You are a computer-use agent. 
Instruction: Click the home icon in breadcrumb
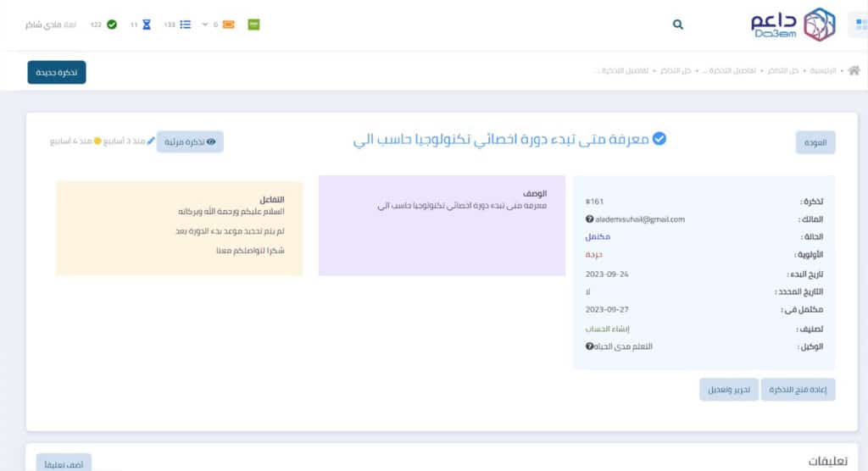[854, 71]
